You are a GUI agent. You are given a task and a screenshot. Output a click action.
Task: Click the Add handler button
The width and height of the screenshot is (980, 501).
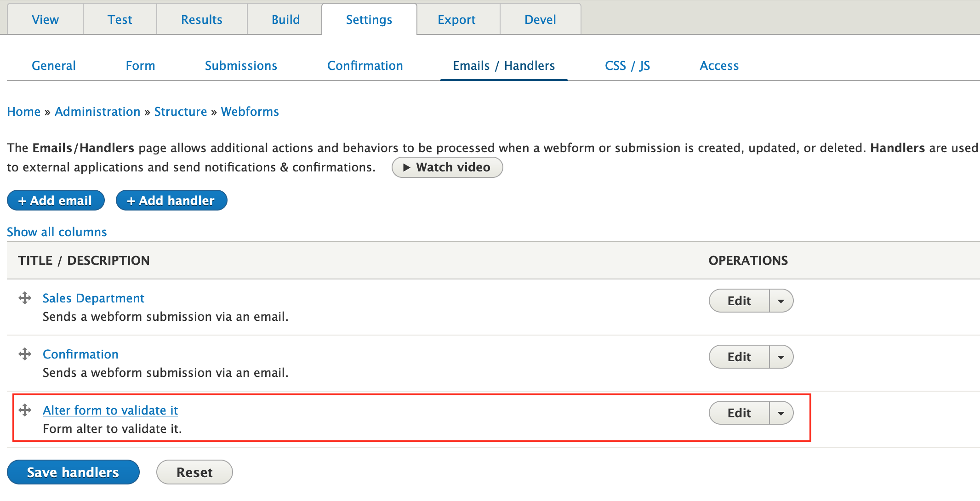(x=171, y=200)
